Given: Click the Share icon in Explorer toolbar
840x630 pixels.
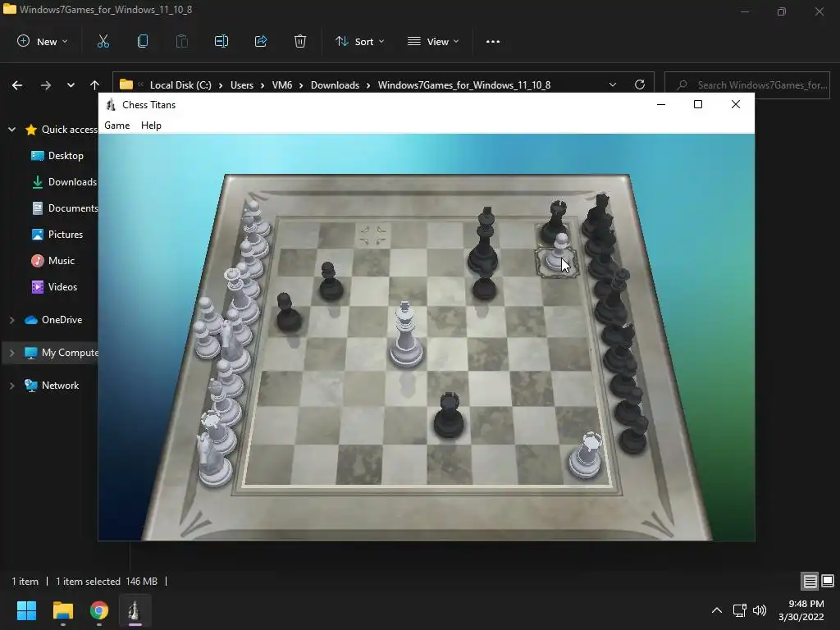Looking at the screenshot, I should tap(261, 41).
